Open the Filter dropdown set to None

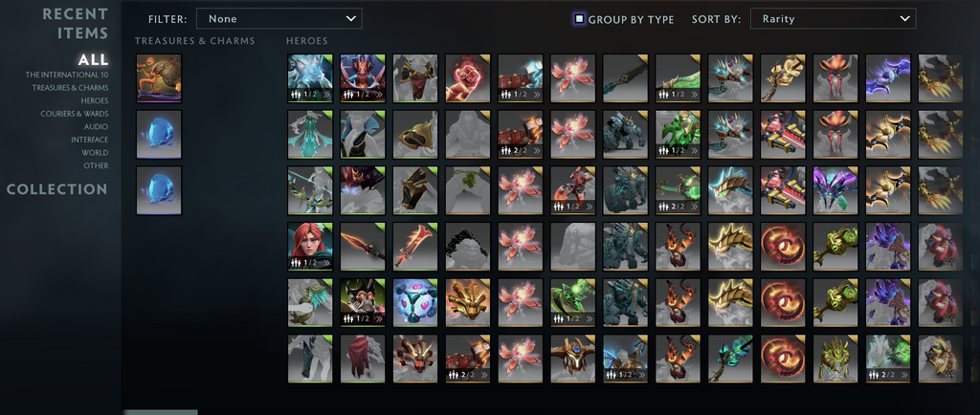pyautogui.click(x=278, y=19)
